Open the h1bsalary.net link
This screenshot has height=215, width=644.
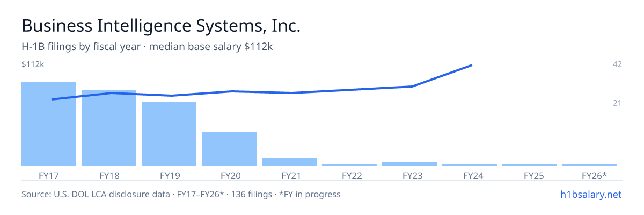[x=591, y=194]
